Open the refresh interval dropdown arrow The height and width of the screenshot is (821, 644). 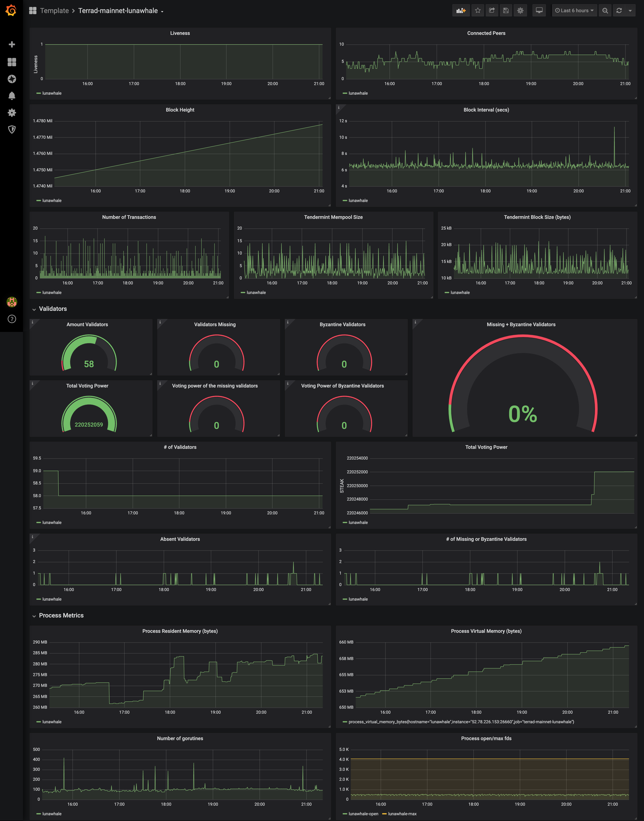click(x=630, y=11)
